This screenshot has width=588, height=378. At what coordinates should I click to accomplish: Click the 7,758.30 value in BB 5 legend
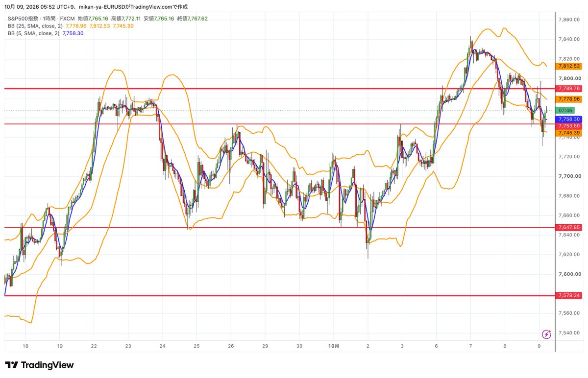click(73, 33)
